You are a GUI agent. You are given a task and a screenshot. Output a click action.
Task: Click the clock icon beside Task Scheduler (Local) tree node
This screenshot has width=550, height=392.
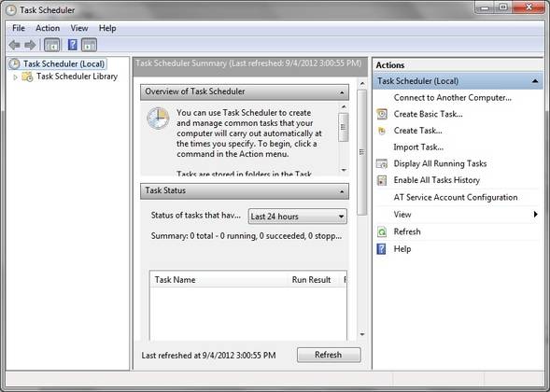(x=15, y=63)
